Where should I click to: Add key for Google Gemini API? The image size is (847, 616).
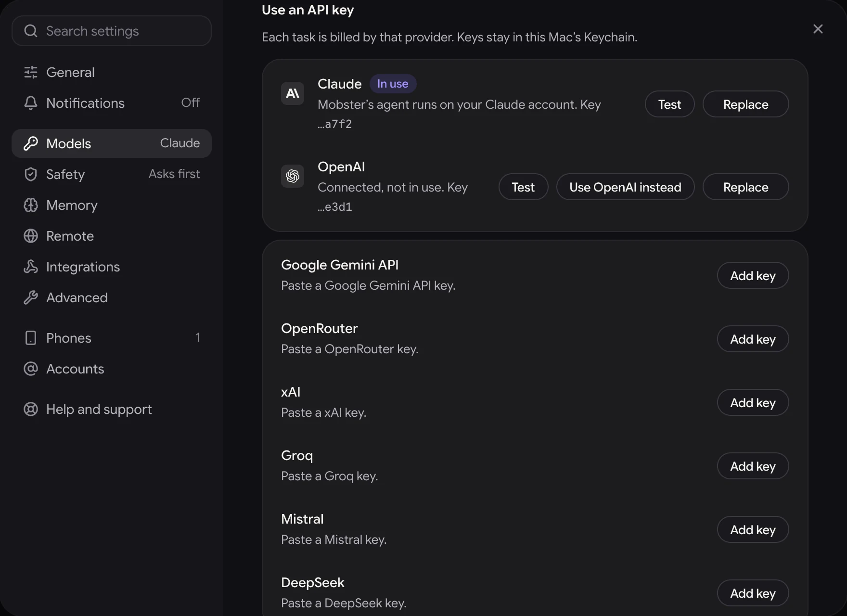[x=753, y=275]
